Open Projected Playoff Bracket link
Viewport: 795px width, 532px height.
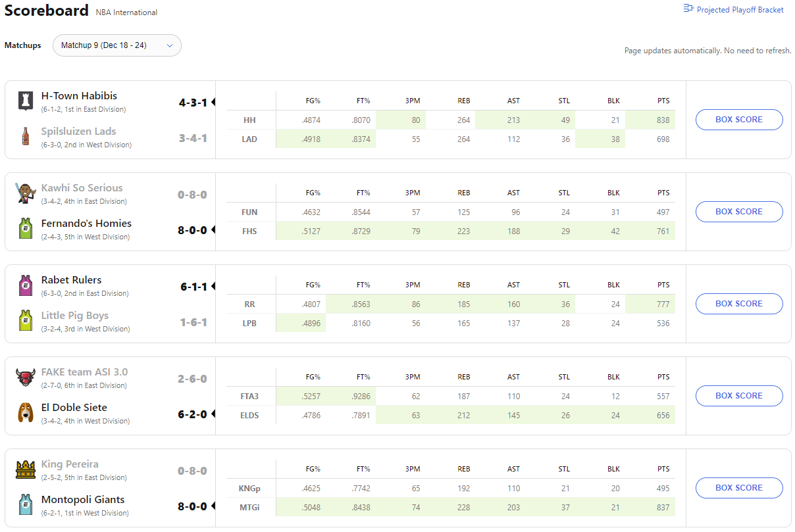[734, 9]
